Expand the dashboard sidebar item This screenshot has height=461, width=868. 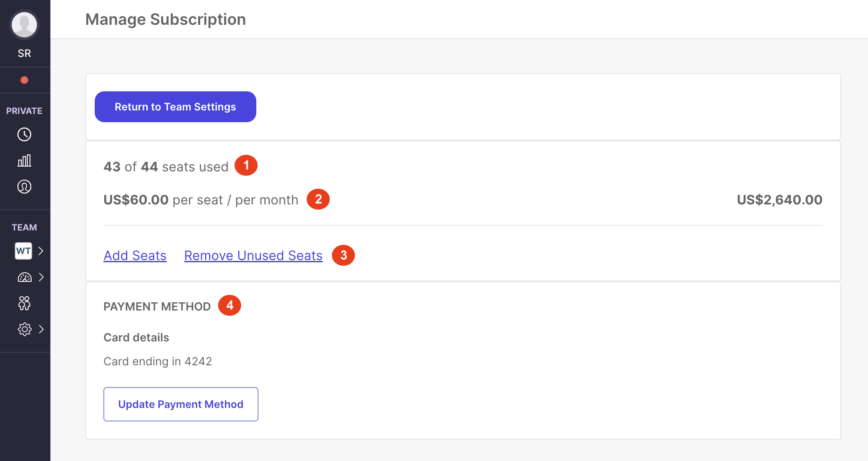tap(42, 277)
